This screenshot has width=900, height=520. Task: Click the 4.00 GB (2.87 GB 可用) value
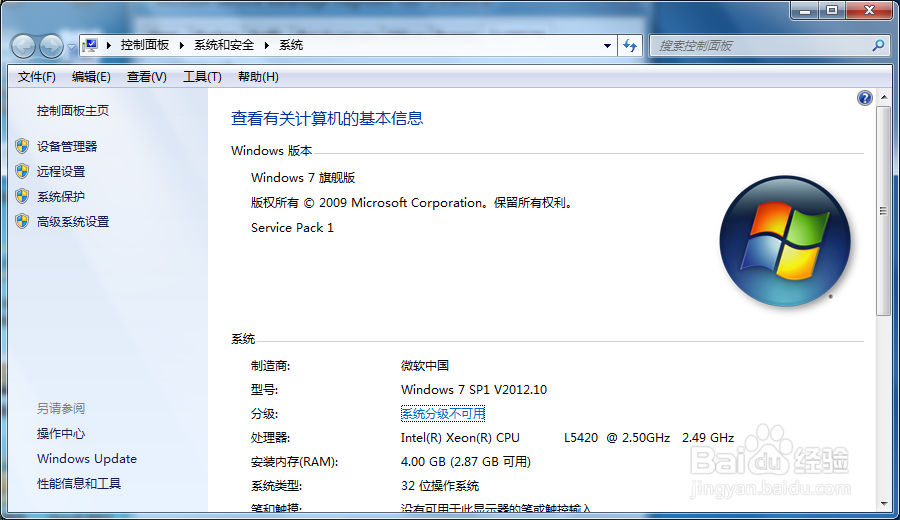click(x=465, y=462)
